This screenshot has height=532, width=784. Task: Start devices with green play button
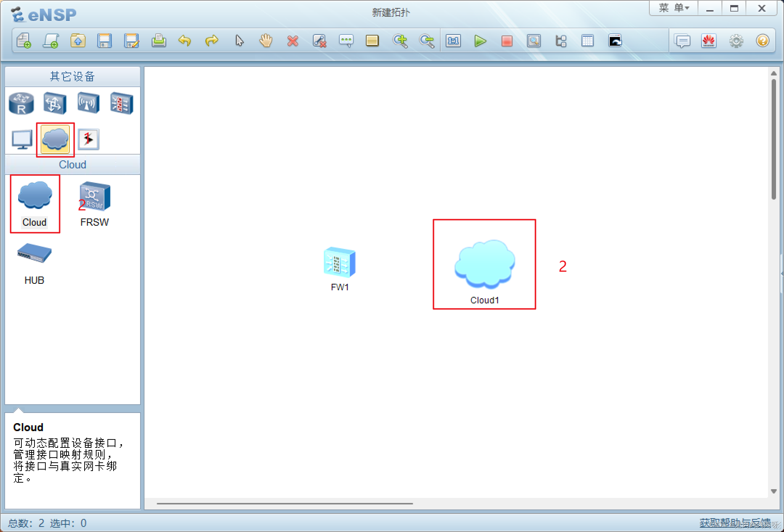480,41
